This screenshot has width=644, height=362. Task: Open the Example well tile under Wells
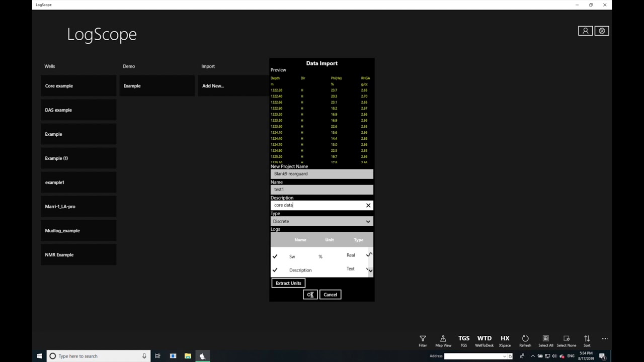point(78,134)
